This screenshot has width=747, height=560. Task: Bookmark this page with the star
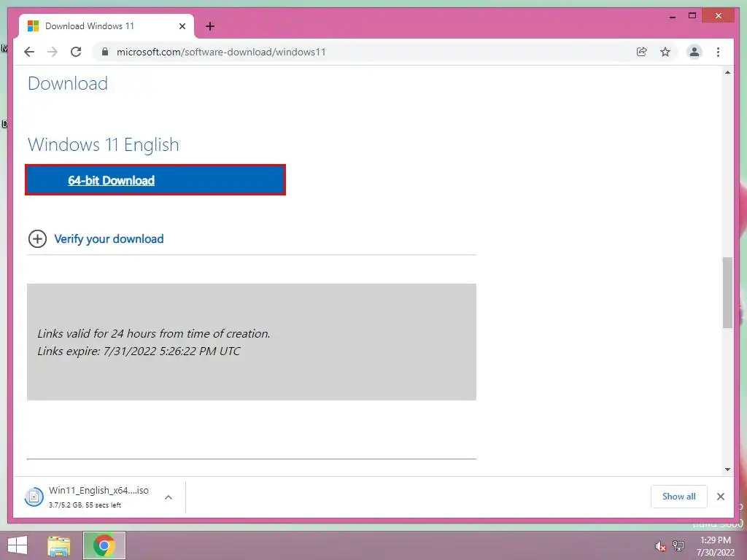(x=665, y=52)
